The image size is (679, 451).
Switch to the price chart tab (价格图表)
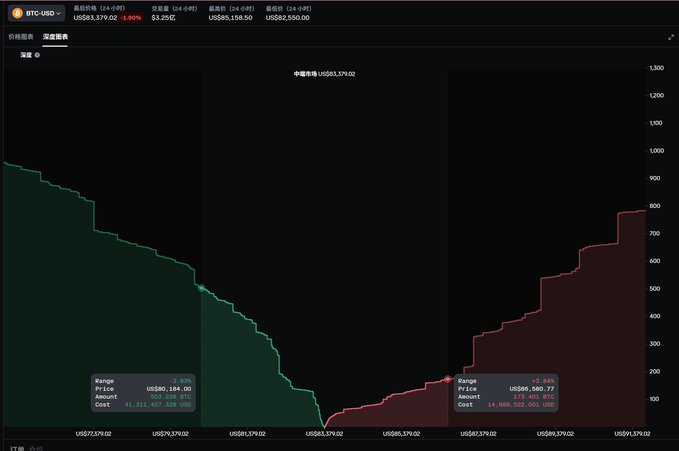[x=21, y=37]
